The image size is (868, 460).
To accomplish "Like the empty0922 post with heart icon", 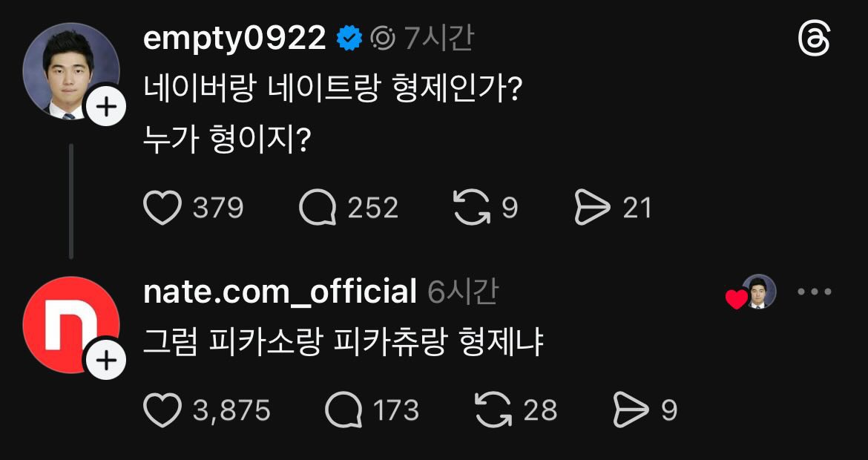I will click(162, 208).
